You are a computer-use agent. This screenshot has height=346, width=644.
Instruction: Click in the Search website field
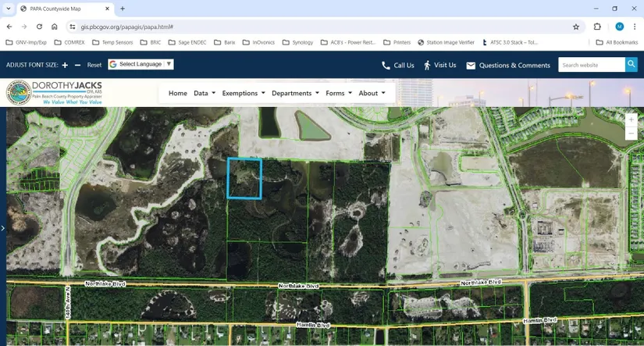[x=591, y=65]
